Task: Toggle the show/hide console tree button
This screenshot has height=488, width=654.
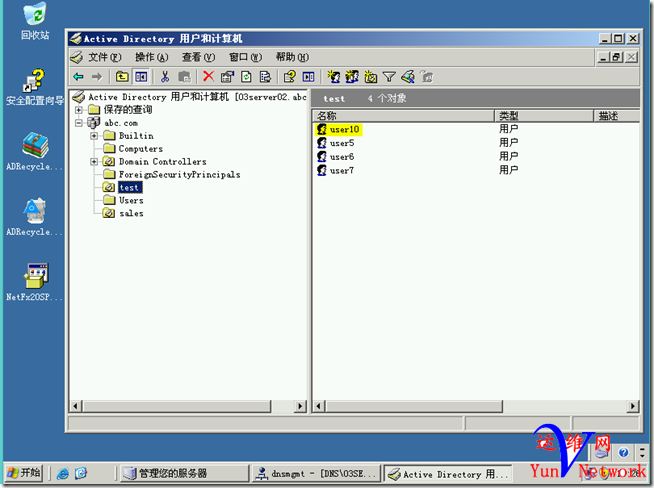Action: (141, 77)
